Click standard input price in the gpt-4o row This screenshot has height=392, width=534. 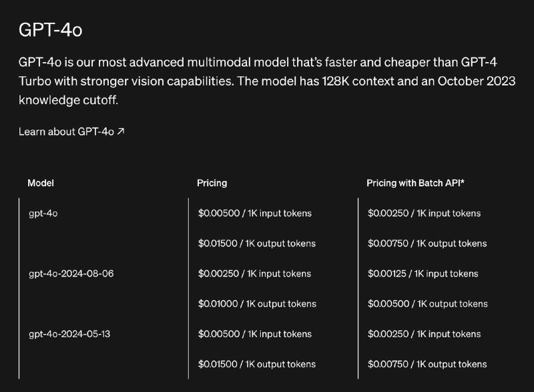click(x=255, y=213)
